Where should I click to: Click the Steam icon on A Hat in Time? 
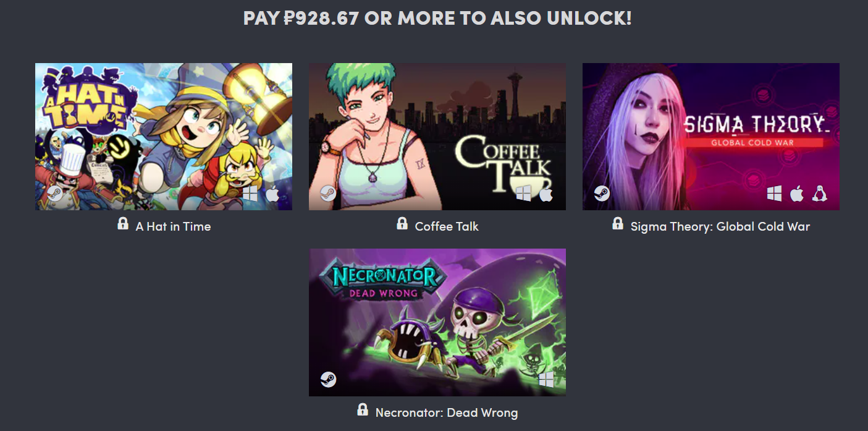[x=55, y=194]
